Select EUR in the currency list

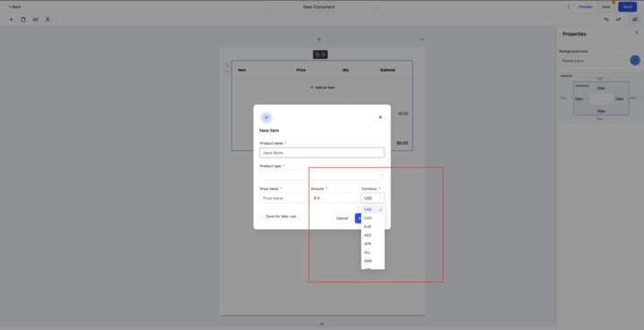click(x=373, y=227)
